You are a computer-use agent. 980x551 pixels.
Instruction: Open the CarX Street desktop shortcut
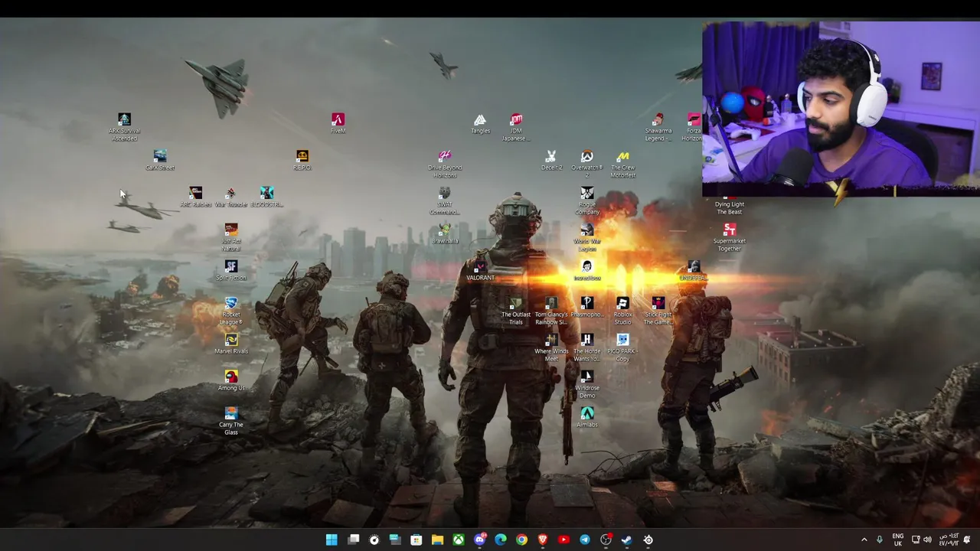point(160,160)
